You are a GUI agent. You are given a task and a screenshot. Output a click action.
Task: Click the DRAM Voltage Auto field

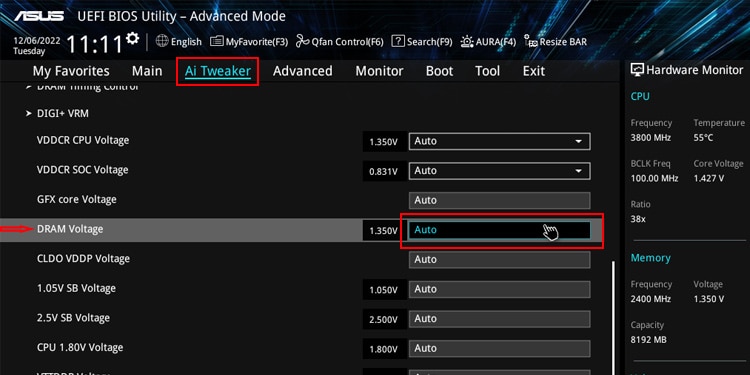(499, 230)
